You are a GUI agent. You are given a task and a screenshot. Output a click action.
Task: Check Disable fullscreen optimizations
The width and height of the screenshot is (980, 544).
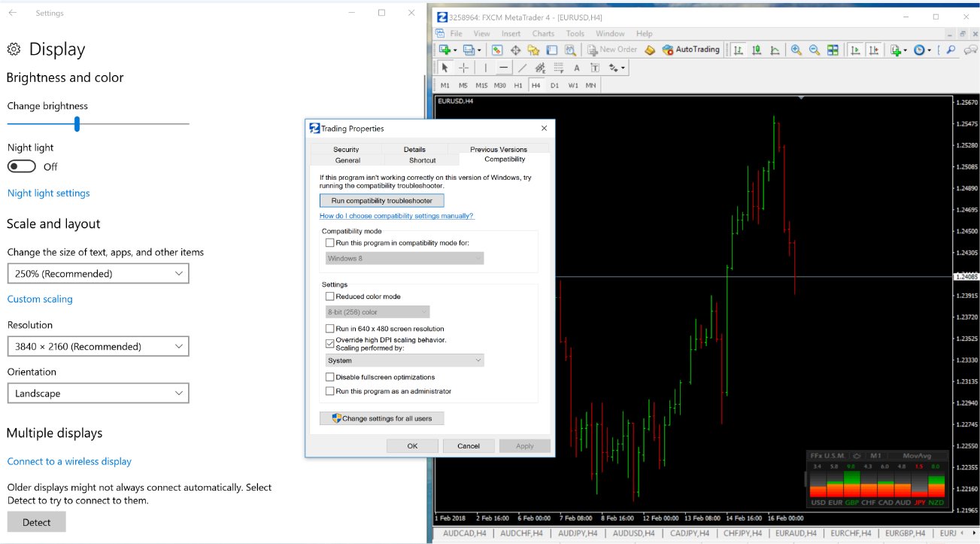pos(329,377)
